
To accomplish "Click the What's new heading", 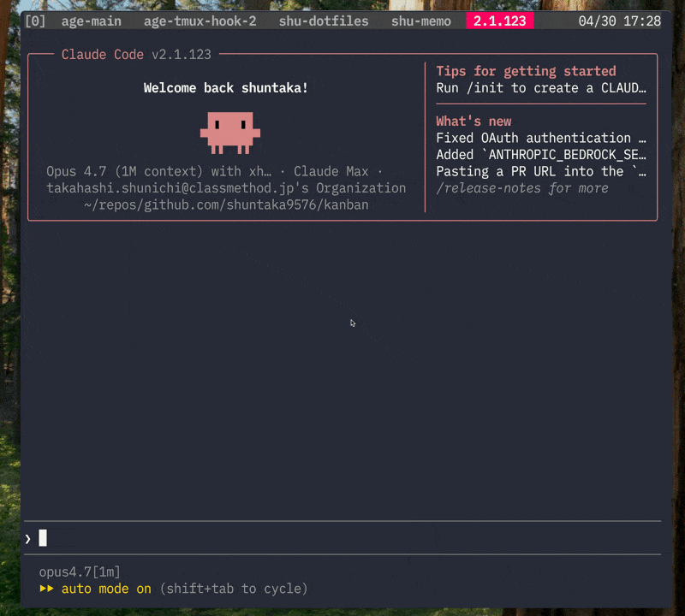I will point(474,121).
